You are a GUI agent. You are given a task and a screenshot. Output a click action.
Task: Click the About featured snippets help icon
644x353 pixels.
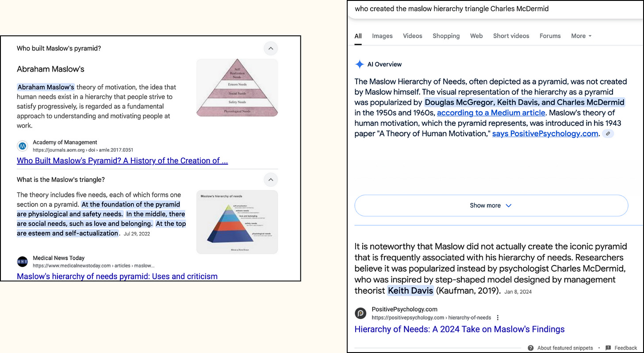(x=530, y=348)
